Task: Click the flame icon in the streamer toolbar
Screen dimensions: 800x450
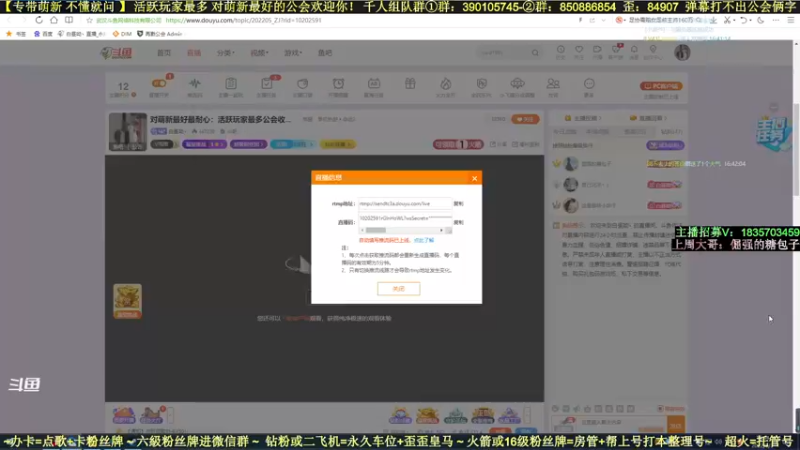Action: (x=446, y=84)
